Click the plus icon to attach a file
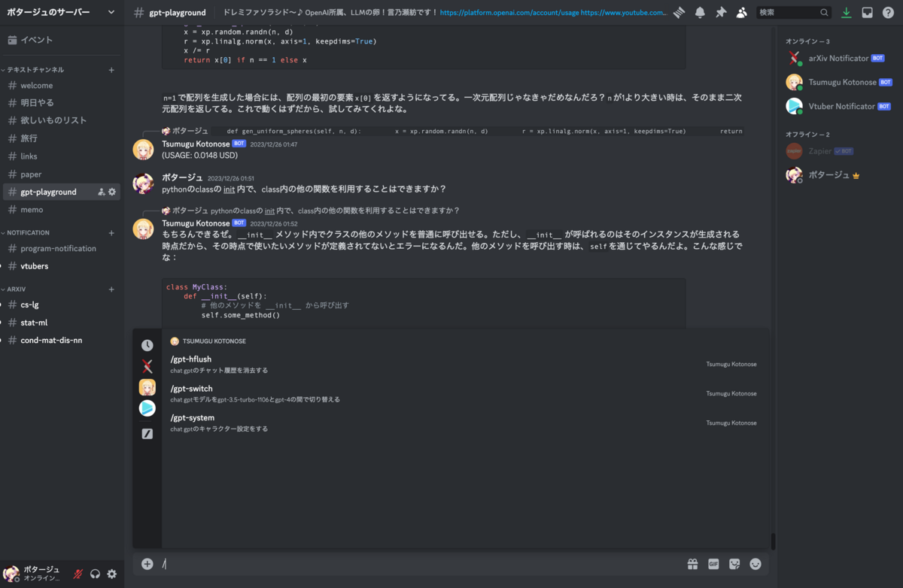The height and width of the screenshot is (588, 903). click(x=147, y=563)
